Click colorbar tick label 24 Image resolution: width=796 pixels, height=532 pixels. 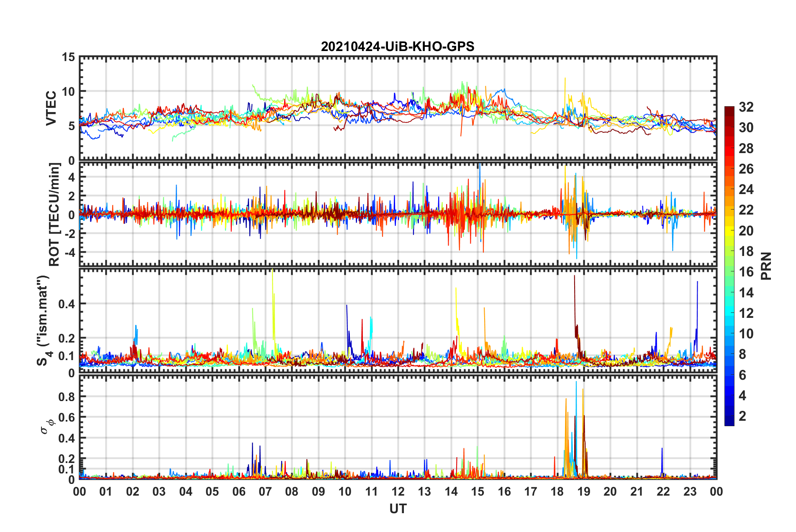pyautogui.click(x=745, y=189)
